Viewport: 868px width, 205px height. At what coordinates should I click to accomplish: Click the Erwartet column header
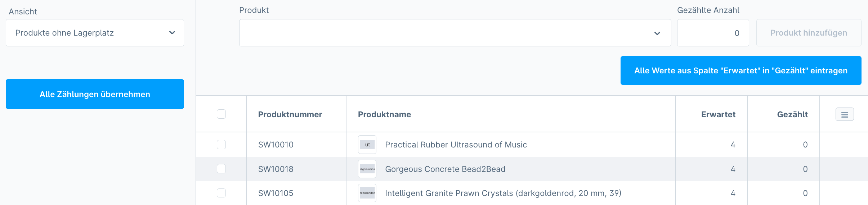tap(718, 114)
